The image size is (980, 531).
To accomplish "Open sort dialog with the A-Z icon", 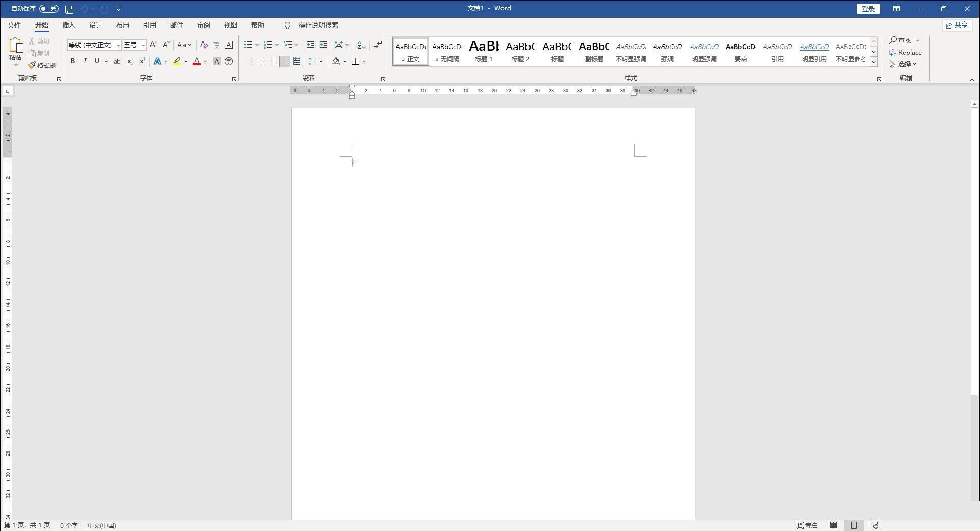I will [x=360, y=45].
